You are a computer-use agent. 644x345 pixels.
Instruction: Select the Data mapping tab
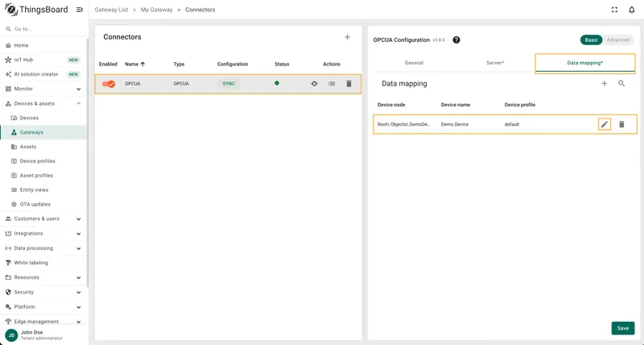coord(585,63)
